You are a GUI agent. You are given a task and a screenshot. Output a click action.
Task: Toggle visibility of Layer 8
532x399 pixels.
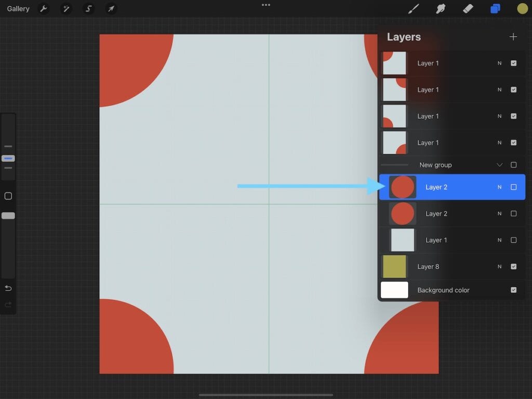pyautogui.click(x=514, y=267)
